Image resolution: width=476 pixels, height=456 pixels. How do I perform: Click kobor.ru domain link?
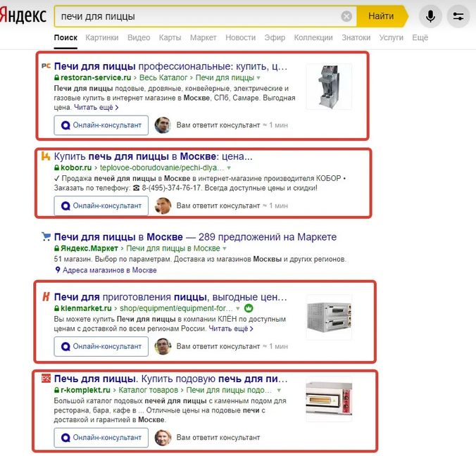76,167
